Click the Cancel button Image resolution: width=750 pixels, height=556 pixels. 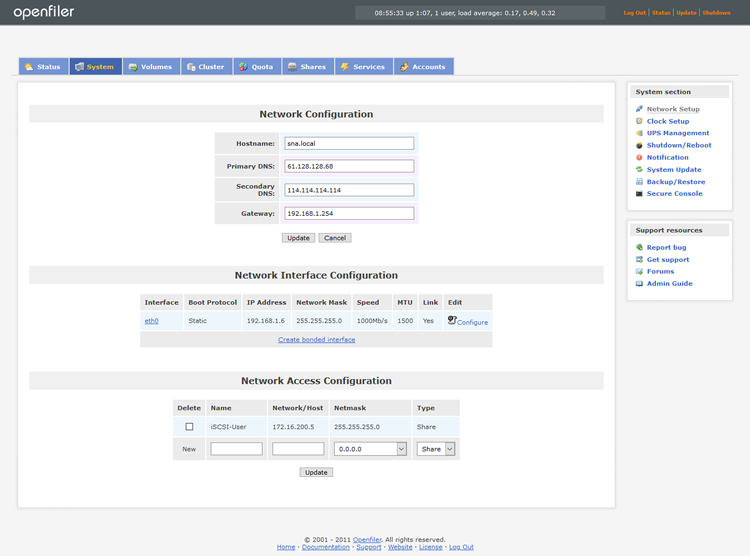(x=335, y=238)
